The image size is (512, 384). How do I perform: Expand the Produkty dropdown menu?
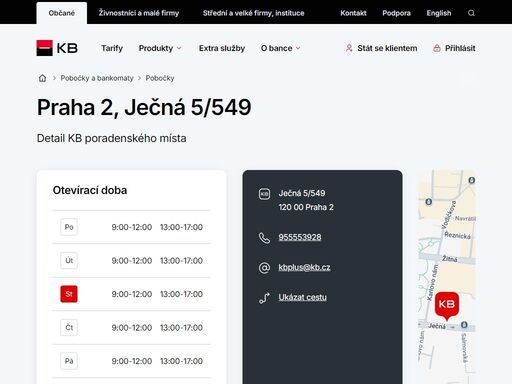160,48
